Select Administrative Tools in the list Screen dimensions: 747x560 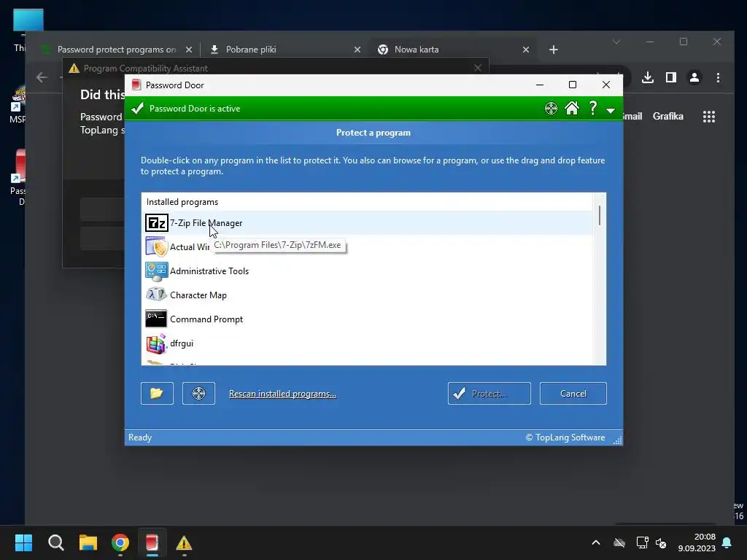(x=367, y=271)
